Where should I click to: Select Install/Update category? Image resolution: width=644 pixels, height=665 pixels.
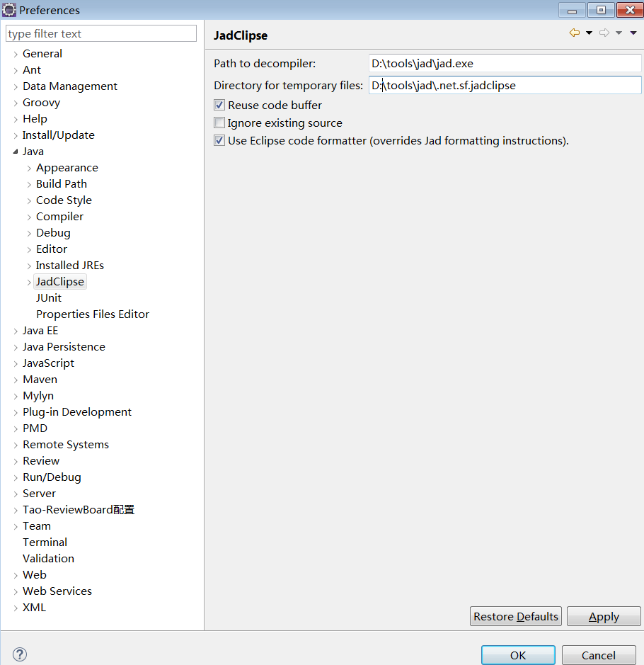pos(59,135)
